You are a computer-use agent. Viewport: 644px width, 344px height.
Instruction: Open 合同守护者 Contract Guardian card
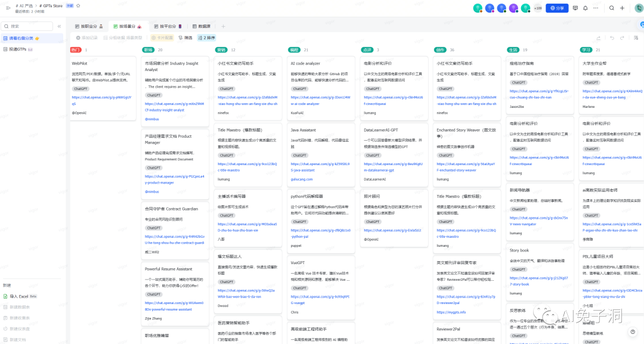tap(175, 230)
